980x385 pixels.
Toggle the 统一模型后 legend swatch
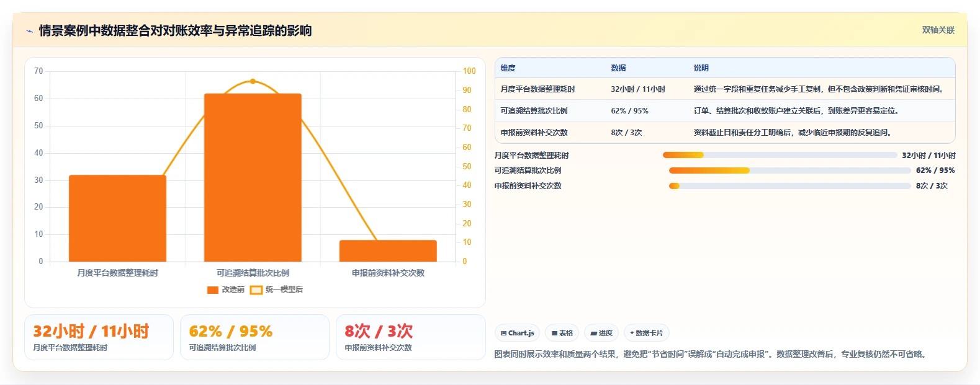pos(256,290)
